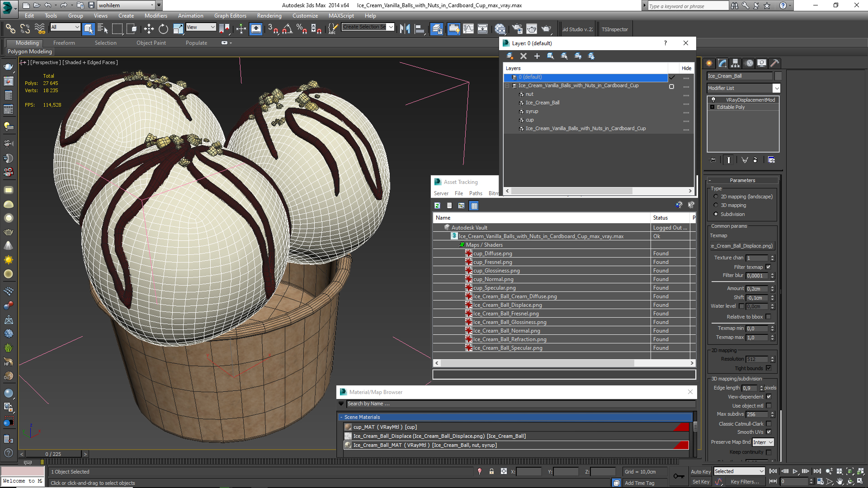Image resolution: width=868 pixels, height=488 pixels.
Task: Open the Preserve Map Bnd dropdown
Action: pos(763,442)
